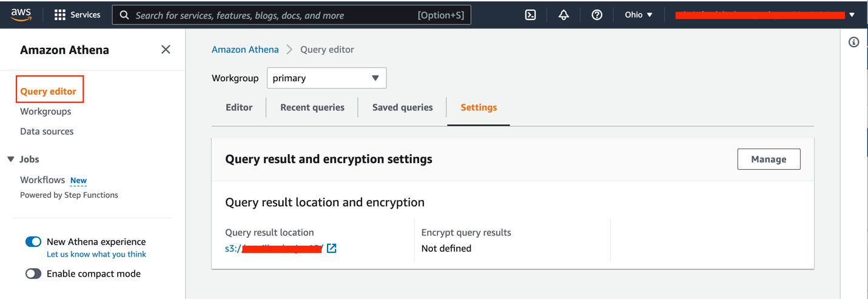Open Workgroups in sidebar
868x299 pixels.
coord(45,111)
